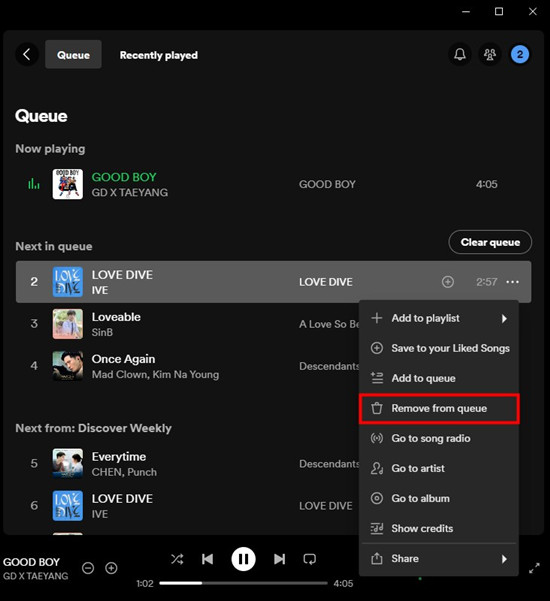This screenshot has width=550, height=601.
Task: Click the LOVE DIVE album name in row 2
Action: 326,282
